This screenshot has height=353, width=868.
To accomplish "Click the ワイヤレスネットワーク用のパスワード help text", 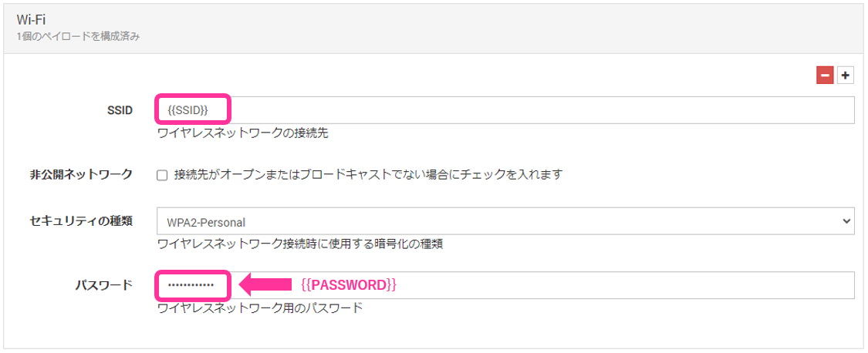I will (259, 308).
